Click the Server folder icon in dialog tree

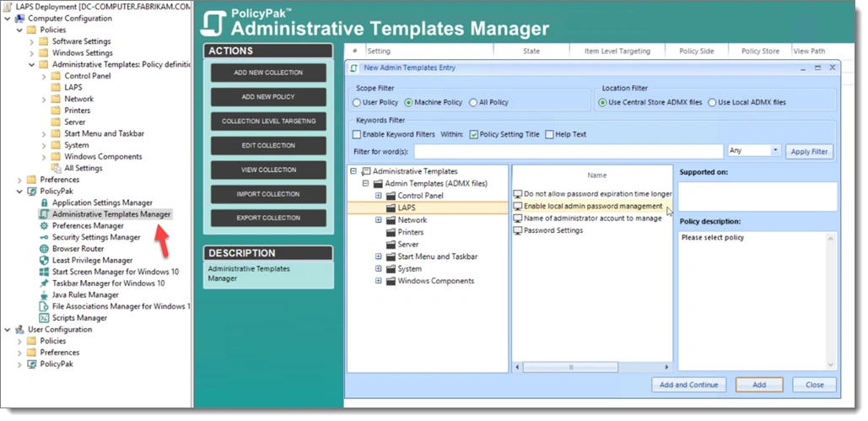point(391,245)
